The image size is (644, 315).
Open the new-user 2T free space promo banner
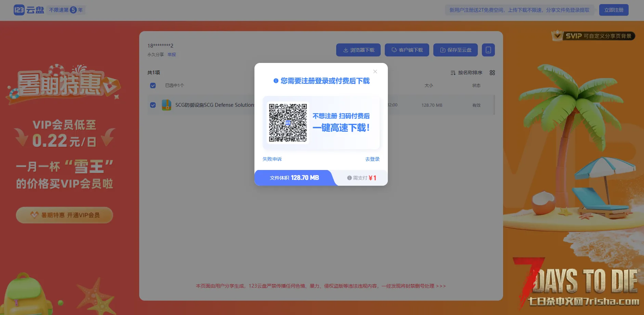[519, 10]
